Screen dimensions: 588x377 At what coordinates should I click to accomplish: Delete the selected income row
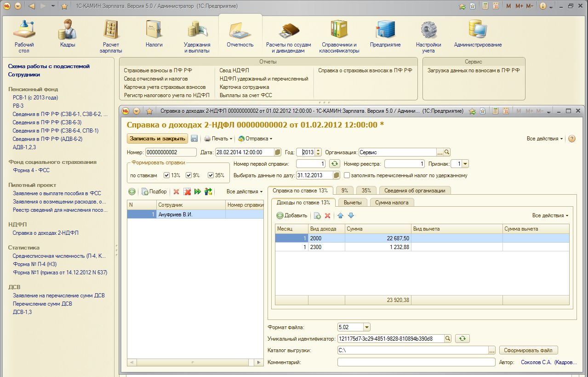tap(328, 215)
